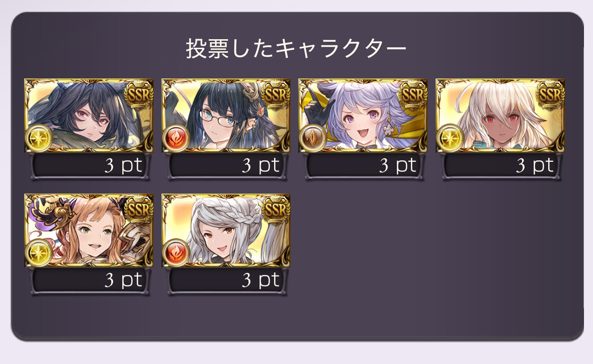Click 3 pt label under lavender-haired character

tap(398, 165)
